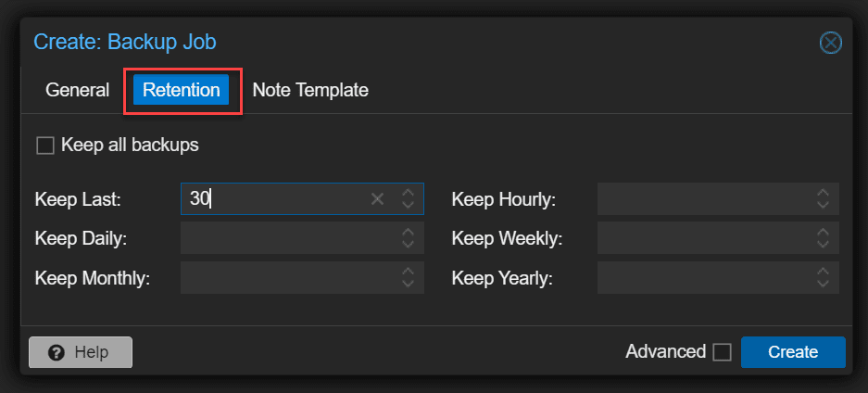This screenshot has width=868, height=393.
Task: Click the Keep Daily spinner arrows
Action: pos(408,238)
